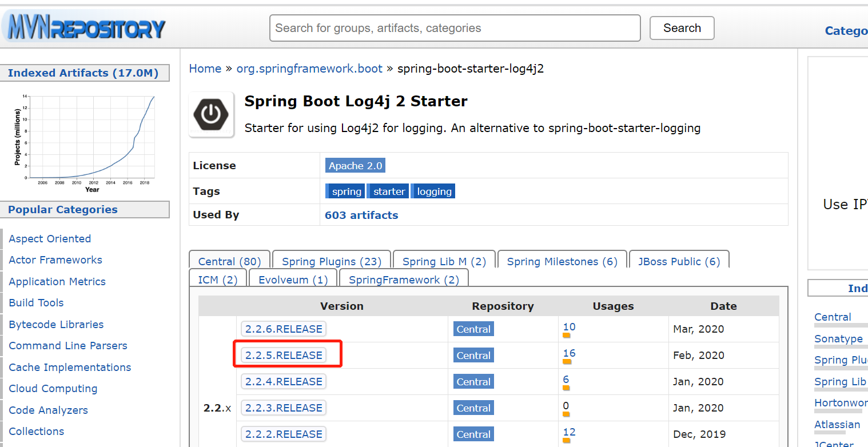Click the usages count 16 for 2.2.5.RELEASE
Image resolution: width=868 pixels, height=447 pixels.
[x=569, y=353]
